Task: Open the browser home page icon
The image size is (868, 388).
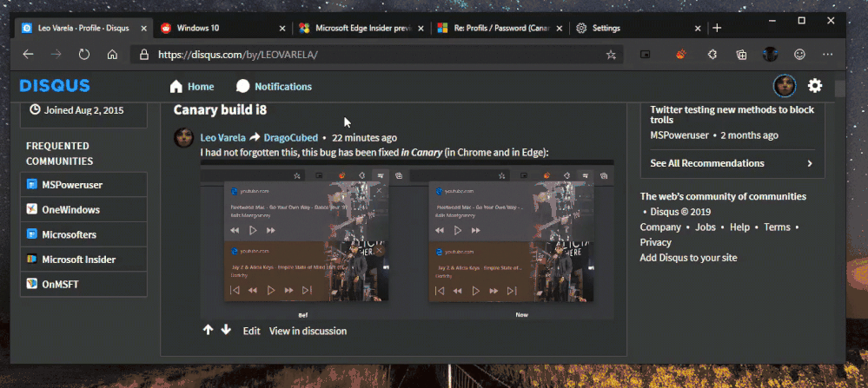Action: click(x=112, y=54)
